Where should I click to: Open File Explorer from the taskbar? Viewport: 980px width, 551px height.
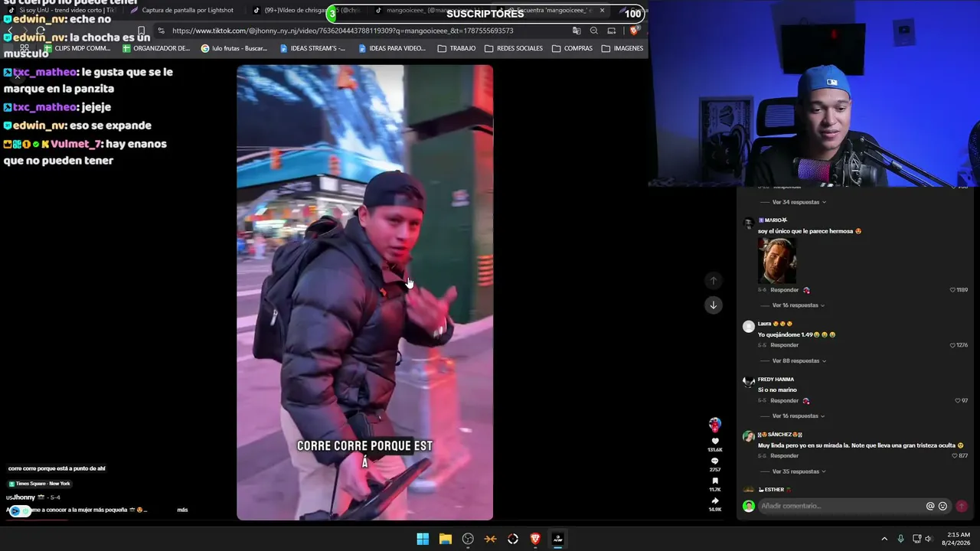click(x=445, y=539)
